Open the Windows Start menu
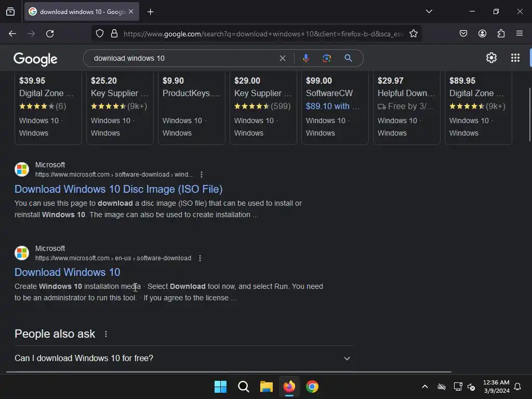532x399 pixels. pos(220,387)
